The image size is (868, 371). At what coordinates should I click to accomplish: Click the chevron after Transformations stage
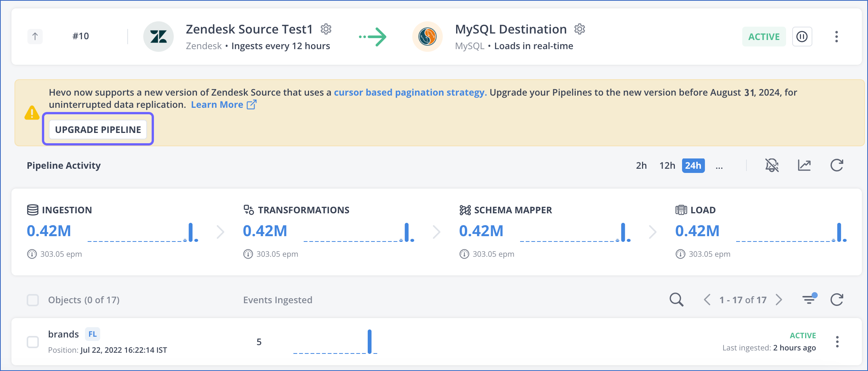pyautogui.click(x=437, y=232)
